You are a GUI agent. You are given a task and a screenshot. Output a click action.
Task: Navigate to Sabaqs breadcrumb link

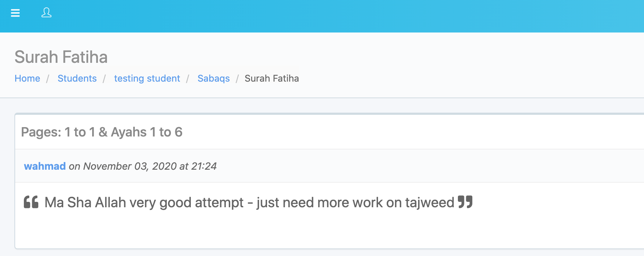[214, 78]
